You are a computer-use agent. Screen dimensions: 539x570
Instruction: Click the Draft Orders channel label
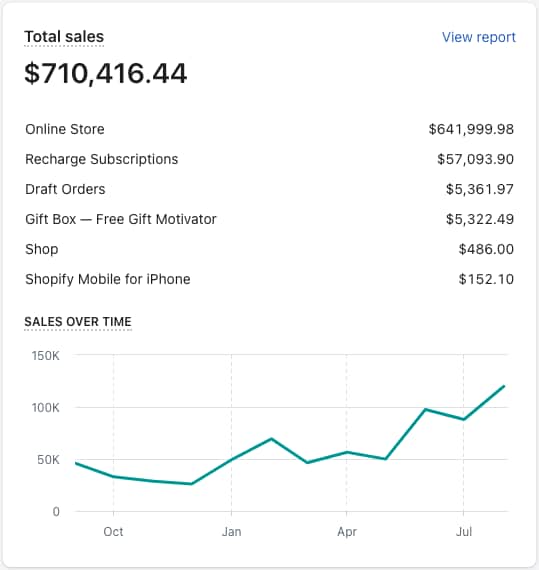65,189
